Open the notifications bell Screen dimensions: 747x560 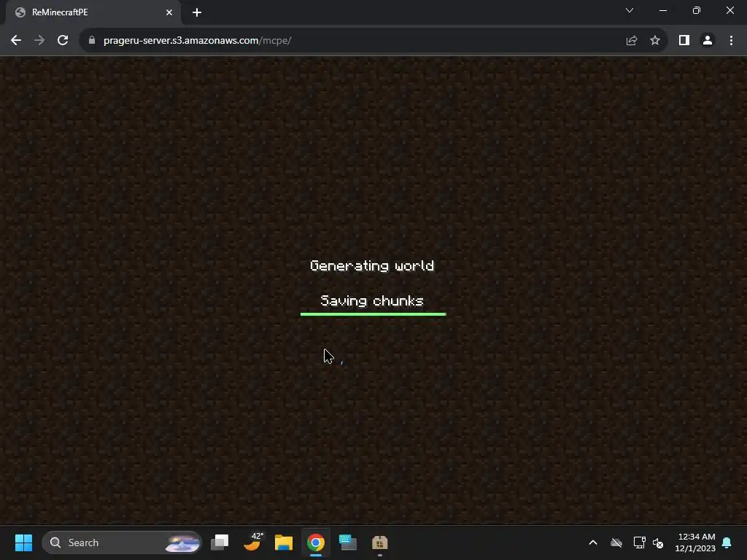[x=727, y=542]
